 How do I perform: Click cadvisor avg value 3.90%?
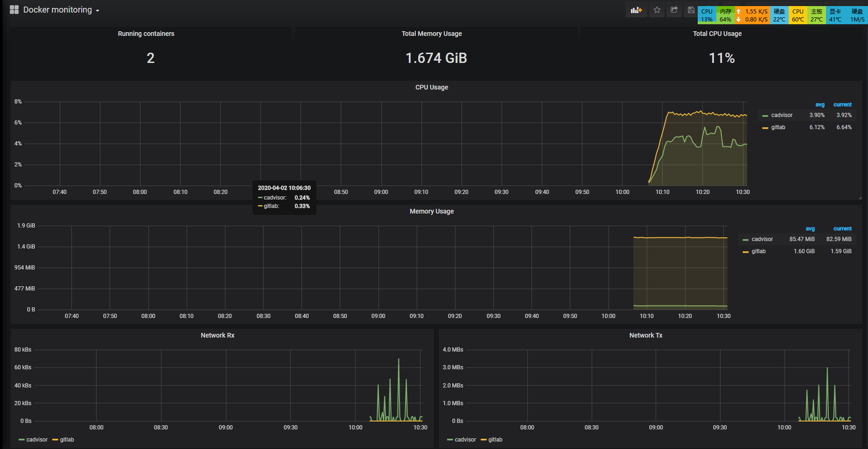817,115
